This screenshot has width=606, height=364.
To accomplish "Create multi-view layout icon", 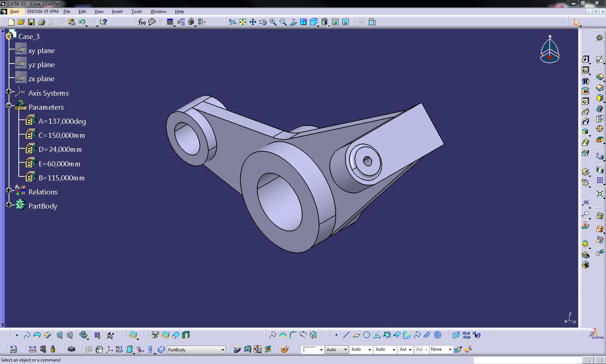I will pyautogui.click(x=304, y=22).
